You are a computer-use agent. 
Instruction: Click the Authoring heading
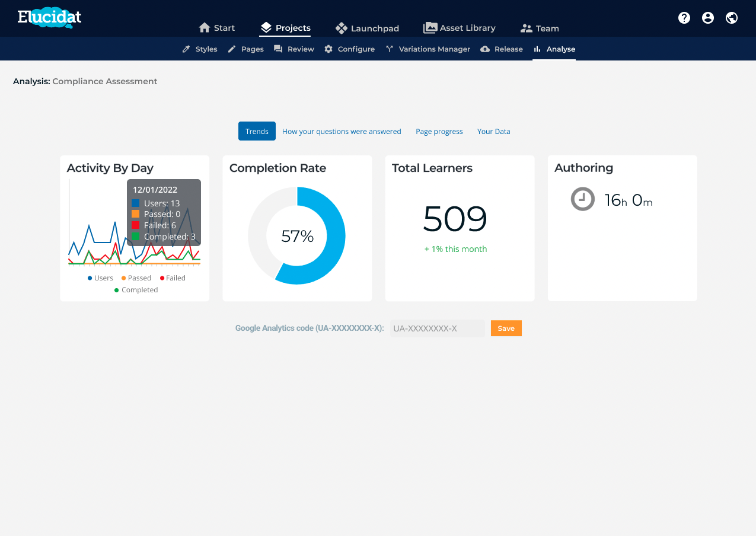click(584, 168)
